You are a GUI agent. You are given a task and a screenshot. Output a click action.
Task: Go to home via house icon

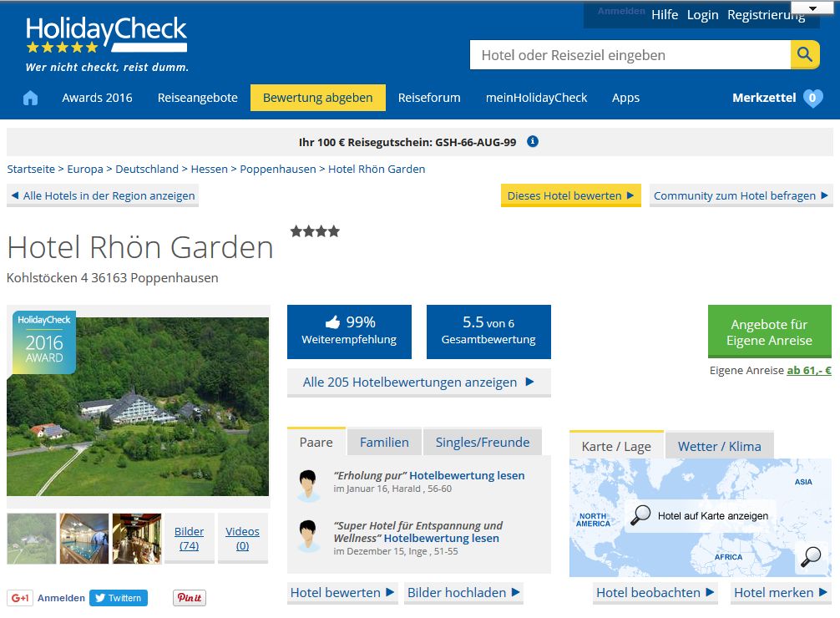pyautogui.click(x=31, y=98)
